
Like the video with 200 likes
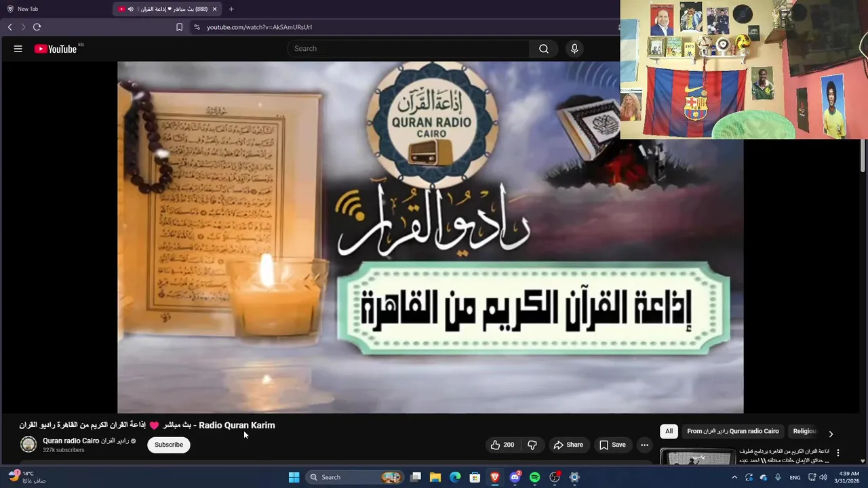coord(502,445)
